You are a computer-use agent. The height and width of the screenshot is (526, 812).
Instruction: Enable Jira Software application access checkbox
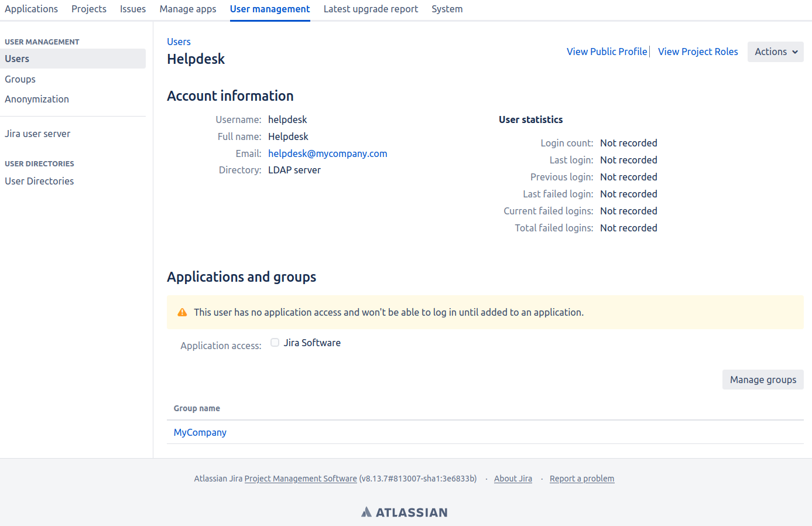click(x=275, y=343)
